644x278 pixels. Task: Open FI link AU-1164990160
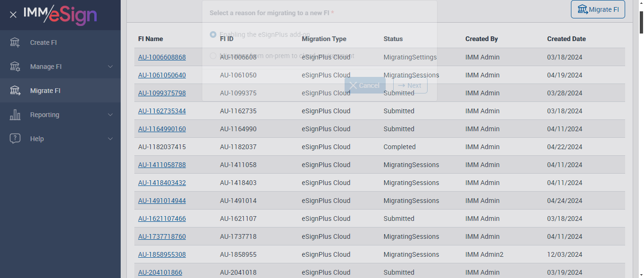[162, 129]
